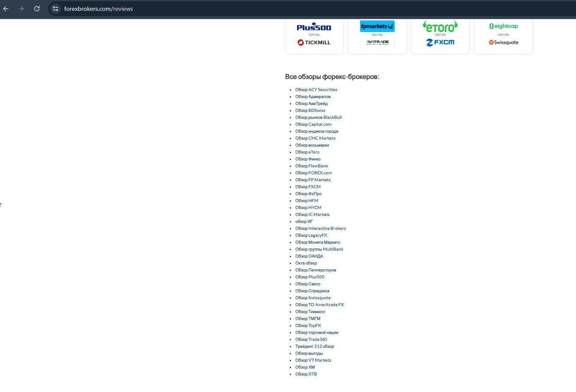
Task: Open the Обзор АваТрейд link
Action: click(x=311, y=104)
